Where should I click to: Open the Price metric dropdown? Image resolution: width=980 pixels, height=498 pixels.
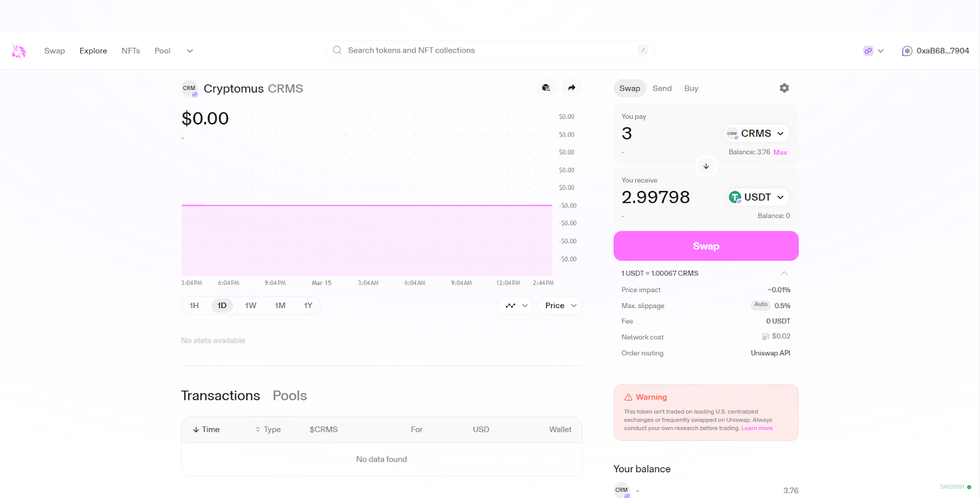[x=560, y=306]
